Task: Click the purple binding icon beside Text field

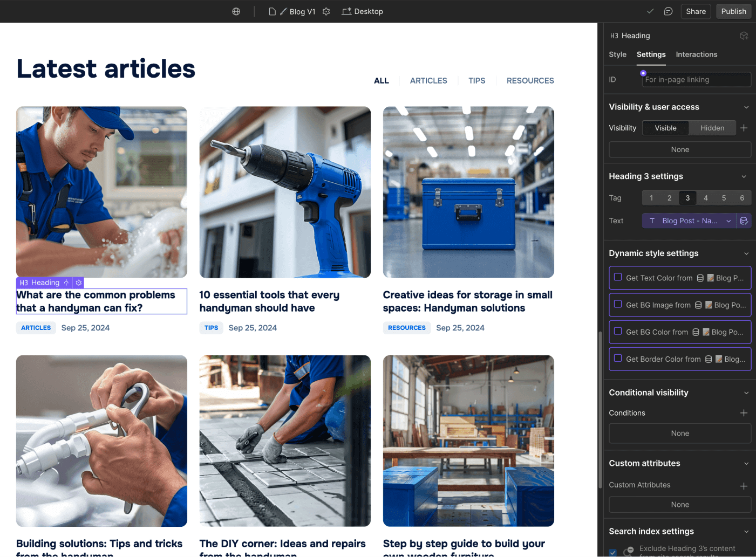Action: pos(744,221)
